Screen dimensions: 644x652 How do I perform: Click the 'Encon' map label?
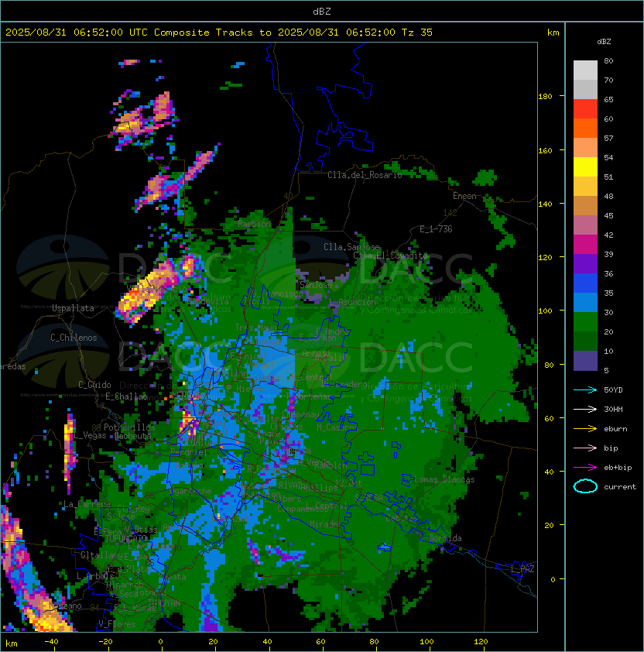point(464,196)
